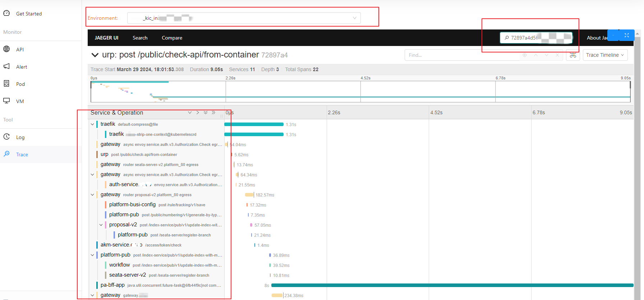The image size is (644, 300).
Task: Open the Environment dropdown
Action: coord(244,18)
